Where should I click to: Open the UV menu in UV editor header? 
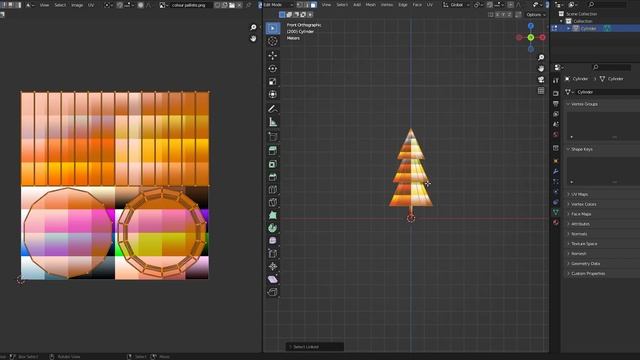coord(91,5)
